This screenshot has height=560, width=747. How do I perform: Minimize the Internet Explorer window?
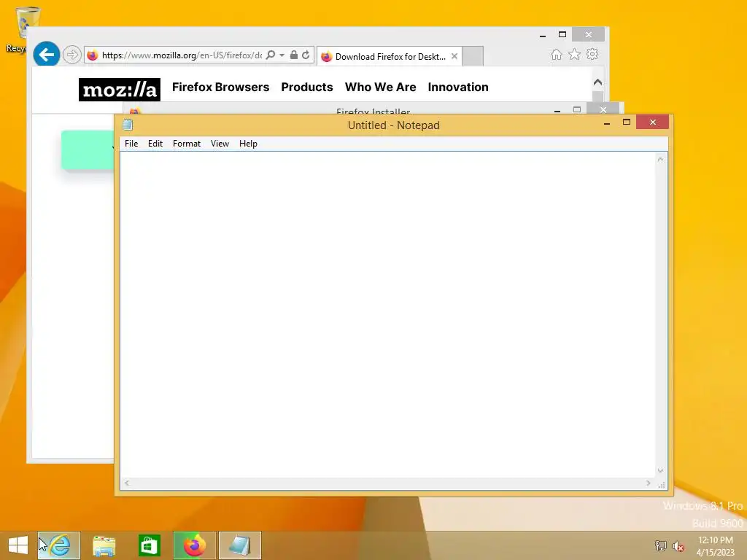543,35
